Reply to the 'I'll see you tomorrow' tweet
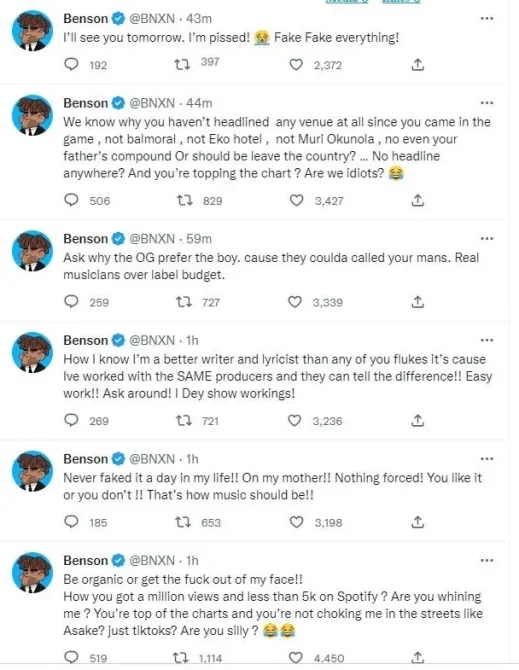Image resolution: width=519 pixels, height=670 pixels. 71,65
